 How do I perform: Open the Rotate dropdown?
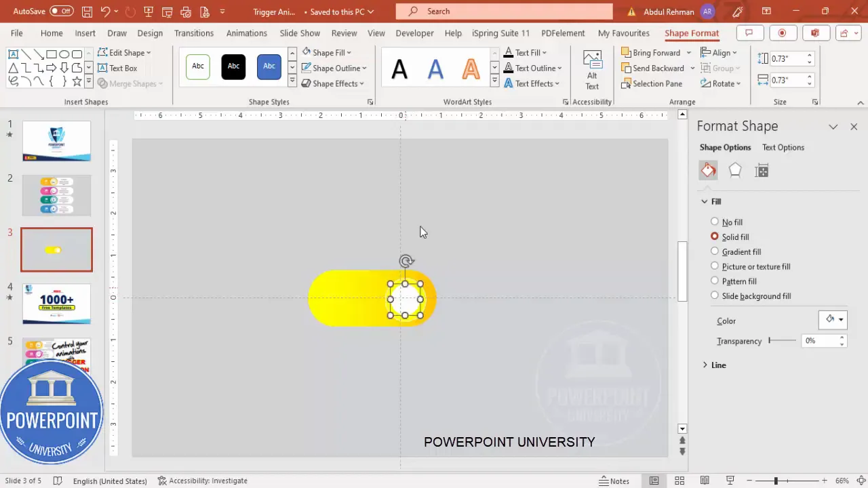[x=722, y=83]
